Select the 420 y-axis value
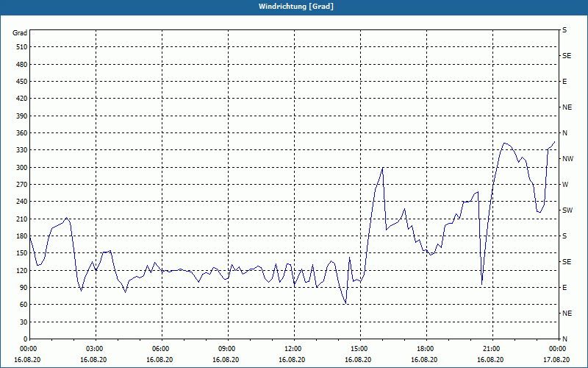 [x=22, y=99]
